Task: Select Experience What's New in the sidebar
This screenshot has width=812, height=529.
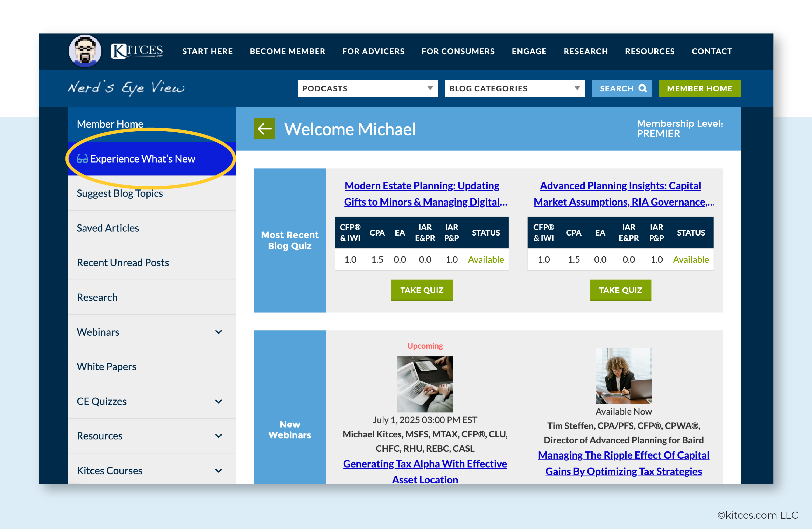Action: 152,159
